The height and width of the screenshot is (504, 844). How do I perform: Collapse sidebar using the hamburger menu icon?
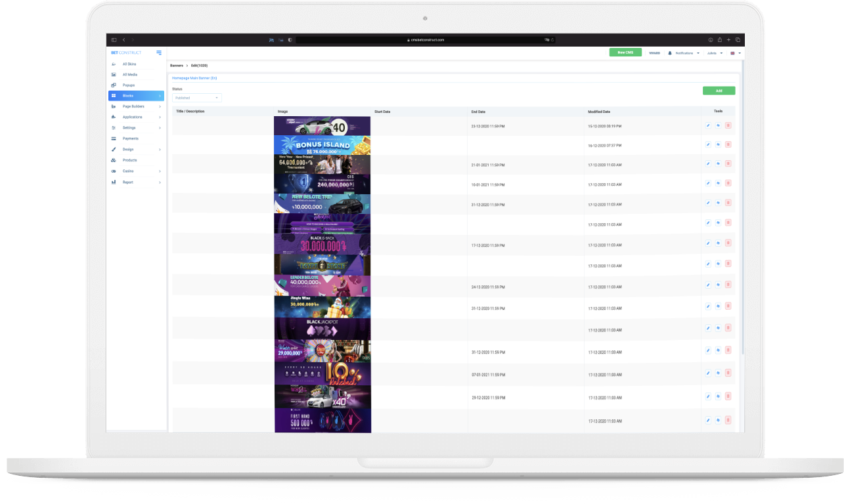[x=159, y=52]
